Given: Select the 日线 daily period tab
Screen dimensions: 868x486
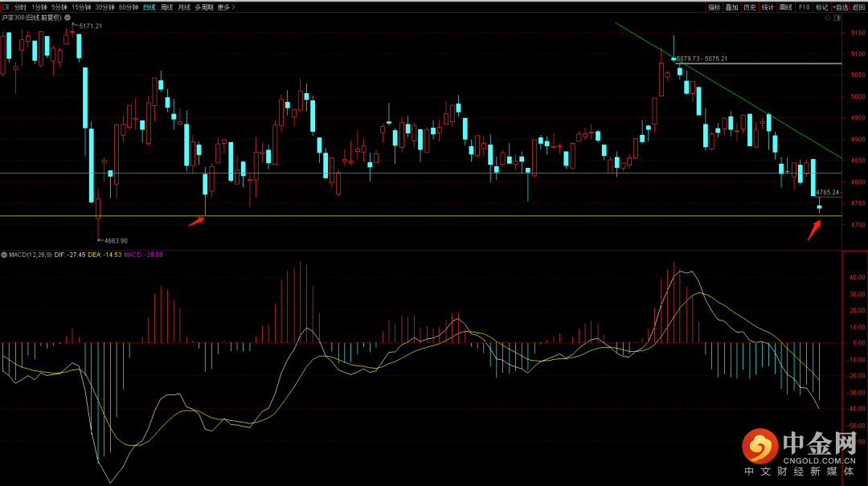Looking at the screenshot, I should pyautogui.click(x=149, y=7).
